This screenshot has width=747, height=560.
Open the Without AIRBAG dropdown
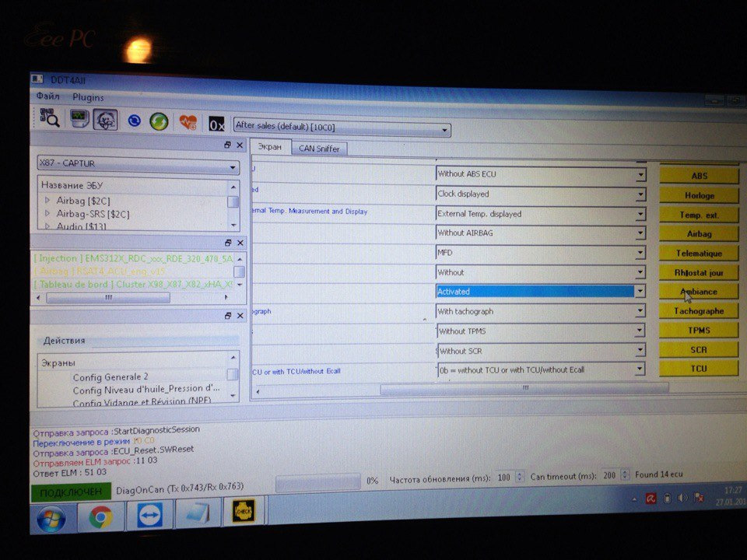point(540,233)
